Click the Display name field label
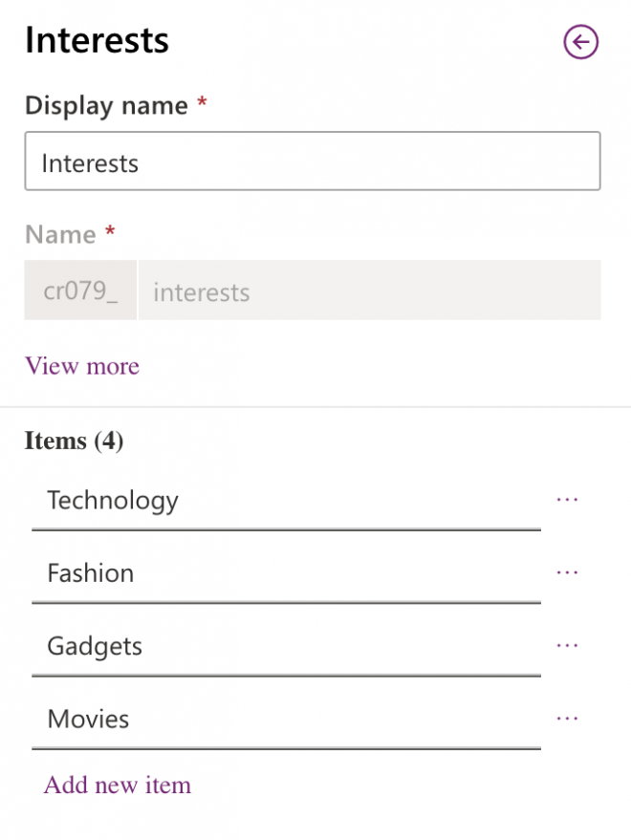Viewport: 631px width, 840px height. [x=106, y=105]
